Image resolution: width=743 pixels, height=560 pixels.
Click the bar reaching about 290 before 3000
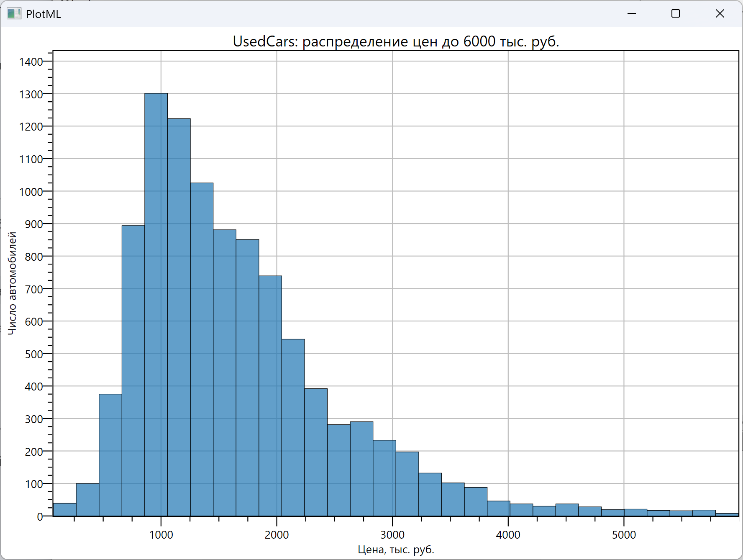[x=361, y=469]
